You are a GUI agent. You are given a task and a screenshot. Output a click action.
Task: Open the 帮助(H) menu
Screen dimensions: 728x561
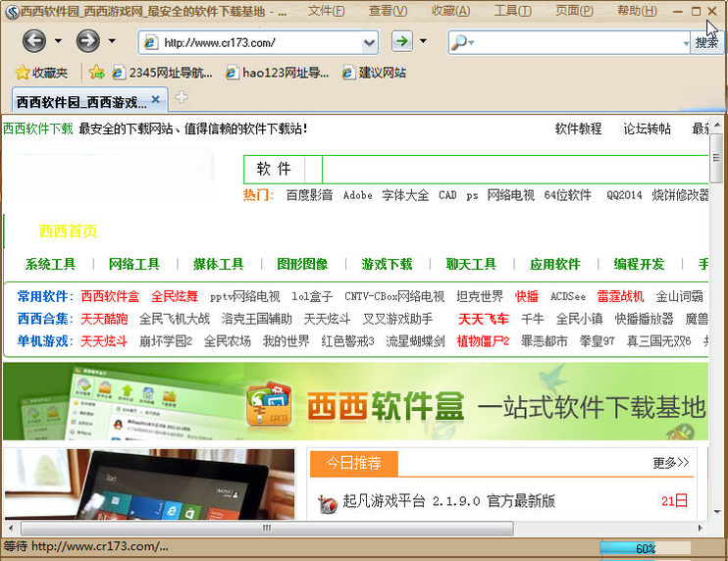(637, 11)
